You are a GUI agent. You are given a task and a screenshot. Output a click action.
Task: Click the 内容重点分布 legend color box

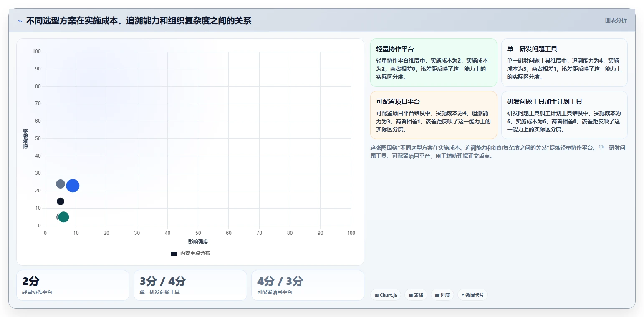[x=174, y=254]
